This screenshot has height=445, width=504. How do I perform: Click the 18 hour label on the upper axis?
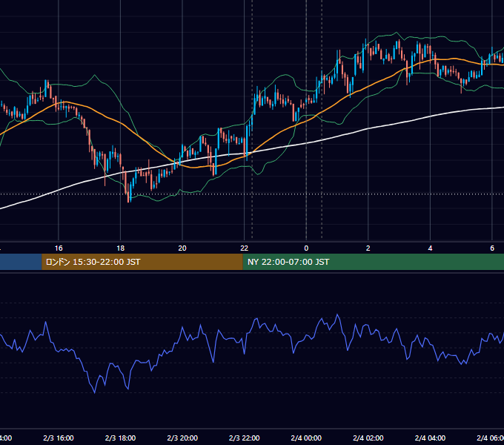click(121, 248)
